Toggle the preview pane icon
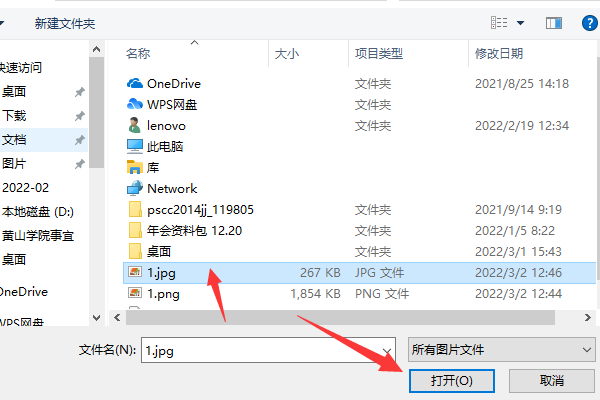Image resolution: width=600 pixels, height=400 pixels. click(554, 23)
